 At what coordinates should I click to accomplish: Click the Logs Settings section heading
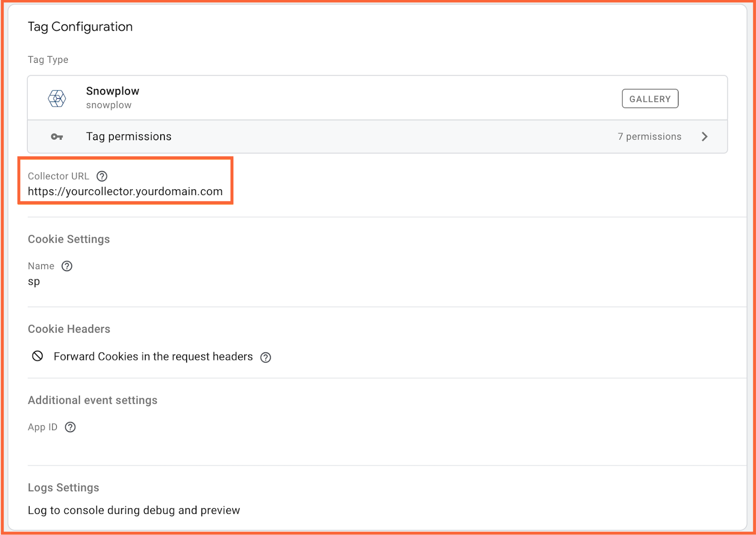click(63, 487)
